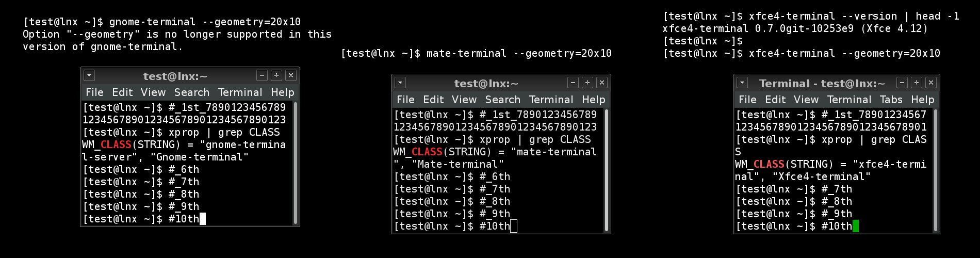
Task: Click the scrollbar in the xfce4-terminal window
Action: click(x=936, y=170)
